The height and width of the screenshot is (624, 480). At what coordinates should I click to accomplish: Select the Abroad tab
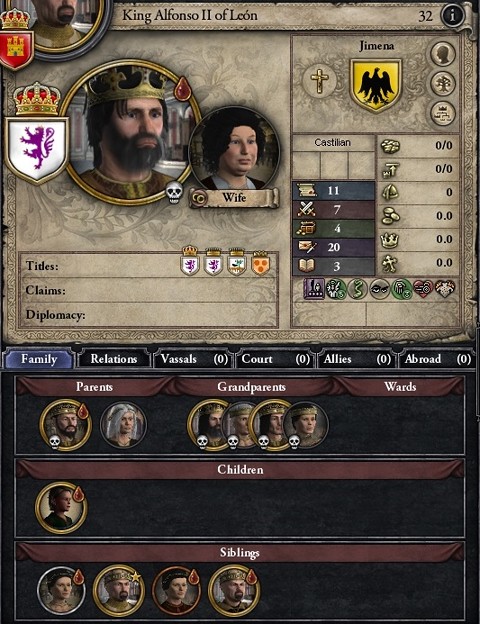point(437,359)
